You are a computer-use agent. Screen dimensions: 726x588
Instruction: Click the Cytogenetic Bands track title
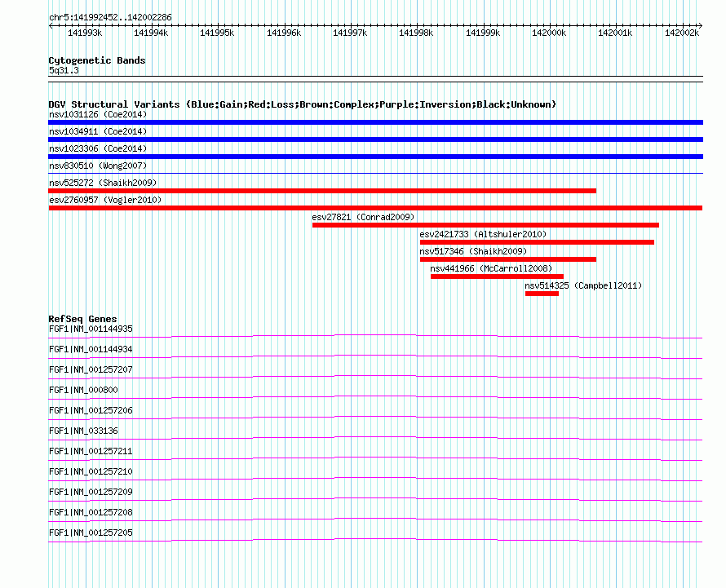tap(97, 60)
